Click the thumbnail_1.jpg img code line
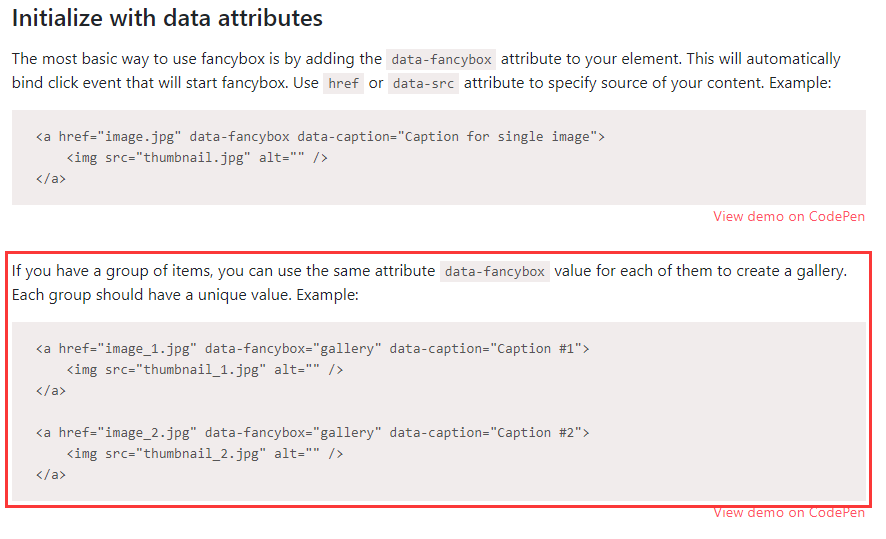 tap(205, 370)
